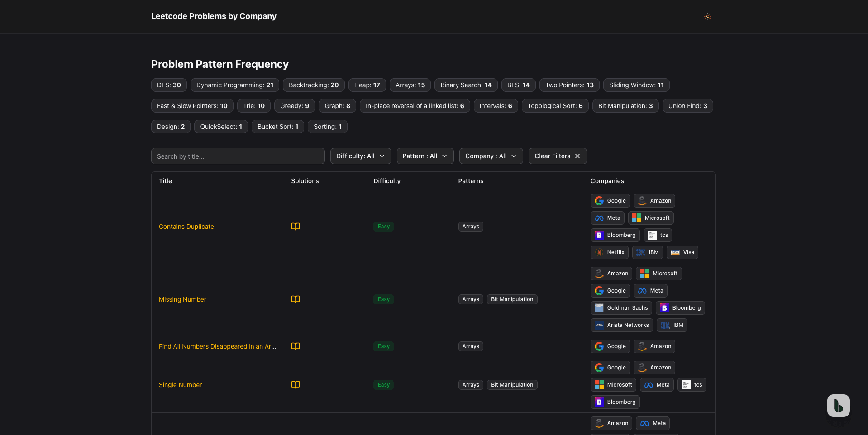Open the Pattern filter dropdown
The width and height of the screenshot is (868, 435).
[x=424, y=156]
